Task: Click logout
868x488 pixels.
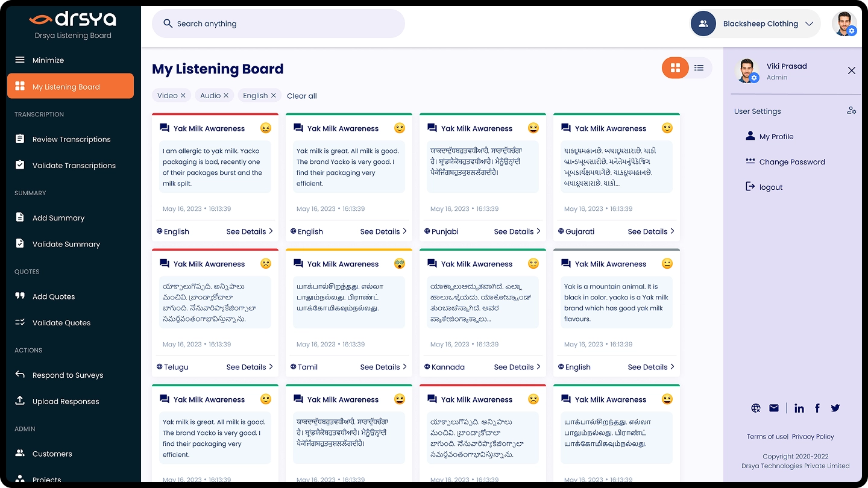Action: [x=764, y=187]
